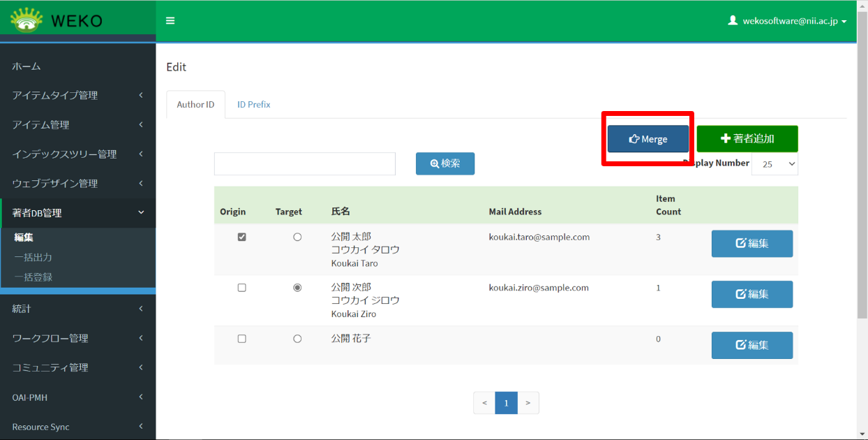Screen dimensions: 868x440
Task: Edit 公開 花子 using 編集 button
Action: click(x=751, y=345)
